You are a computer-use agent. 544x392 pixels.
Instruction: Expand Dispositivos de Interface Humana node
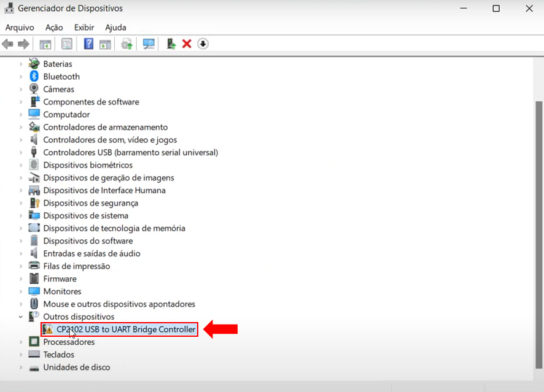pyautogui.click(x=21, y=190)
